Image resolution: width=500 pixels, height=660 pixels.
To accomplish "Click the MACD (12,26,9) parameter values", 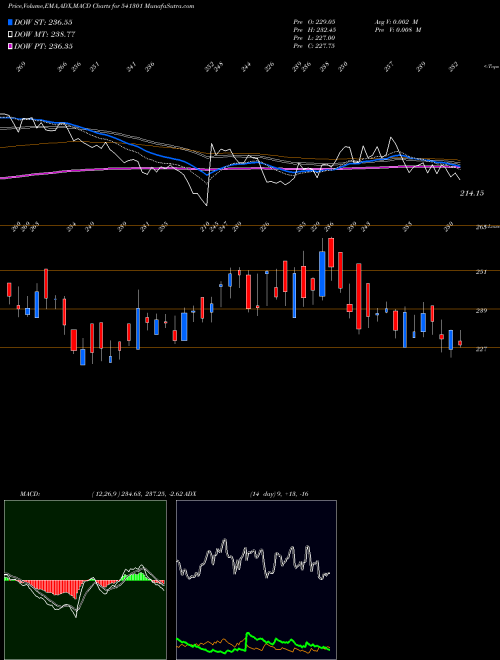I will [137, 494].
